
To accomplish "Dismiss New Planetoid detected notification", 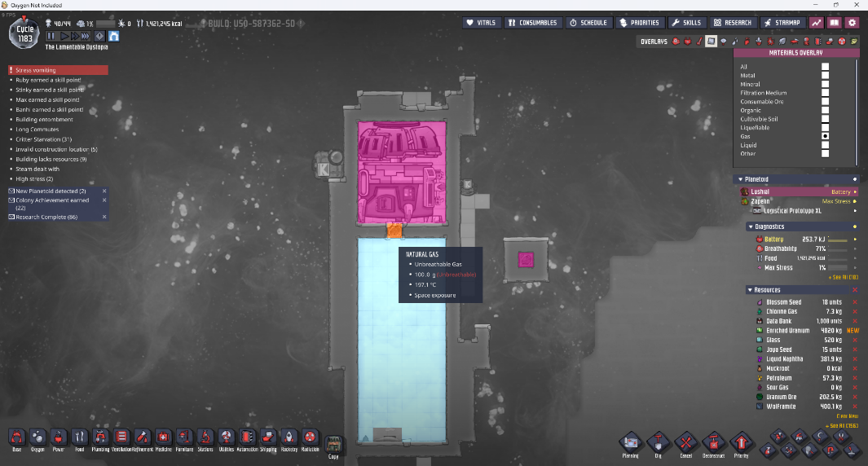I will [x=104, y=191].
